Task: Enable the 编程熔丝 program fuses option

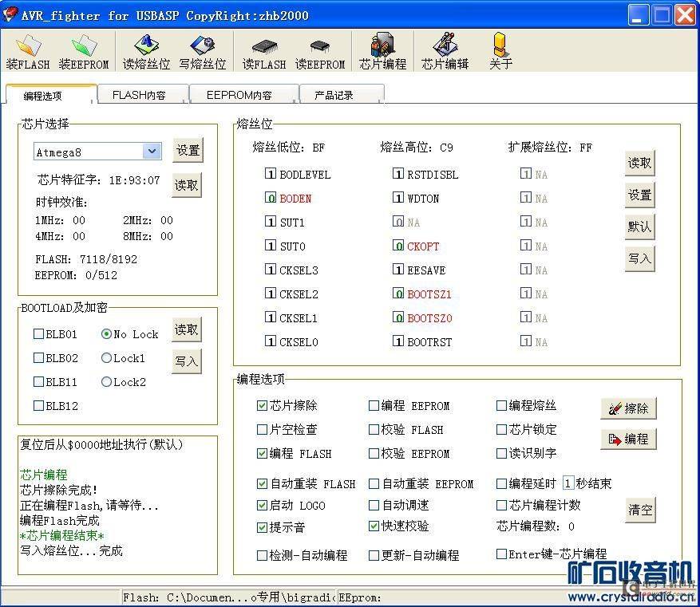Action: pos(501,405)
